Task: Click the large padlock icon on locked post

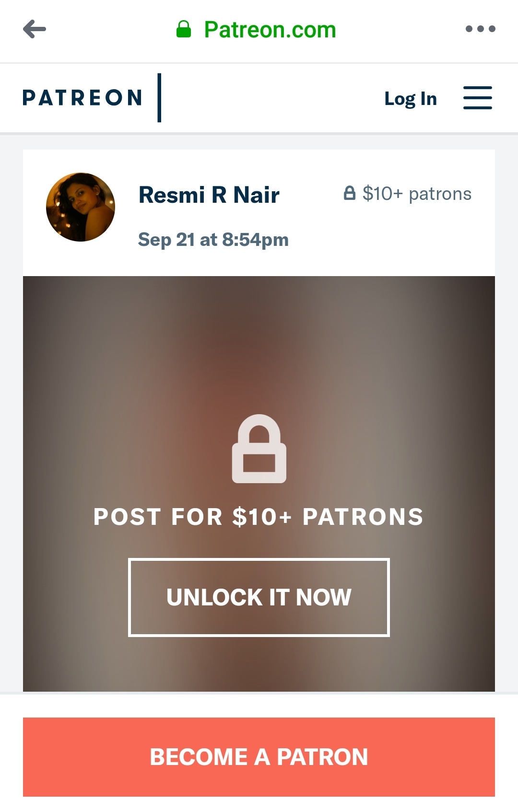Action: click(x=259, y=449)
